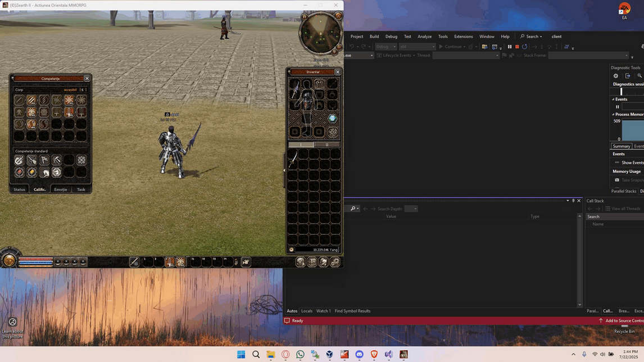Pause the diagnostic Events timeline
Screen dimensions: 644x362
click(x=617, y=107)
